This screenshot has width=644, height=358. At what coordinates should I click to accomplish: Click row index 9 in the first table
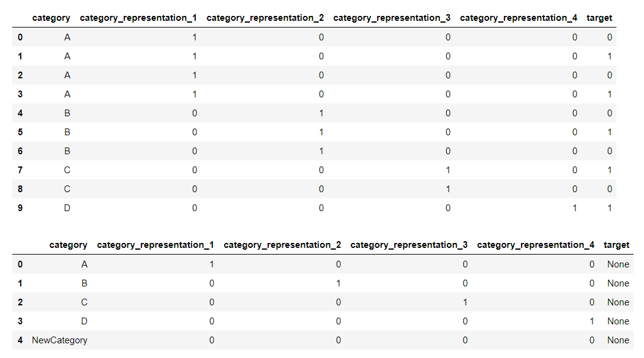click(20, 208)
